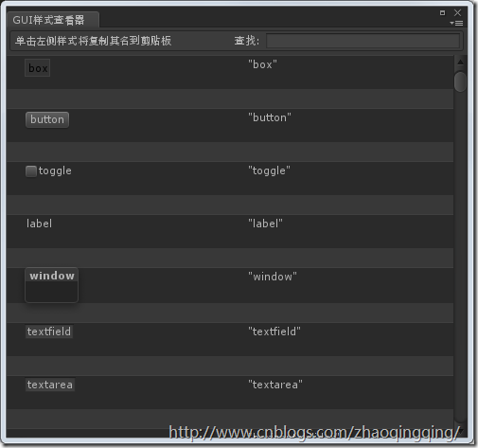Click the vertical scrollbar thumb
The image size is (478, 448).
[460, 81]
